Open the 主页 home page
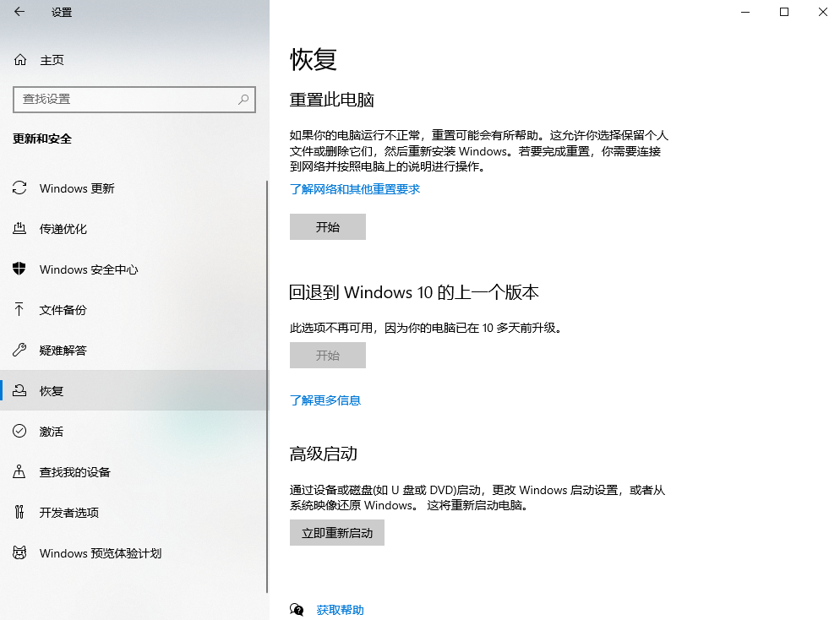 [41, 60]
